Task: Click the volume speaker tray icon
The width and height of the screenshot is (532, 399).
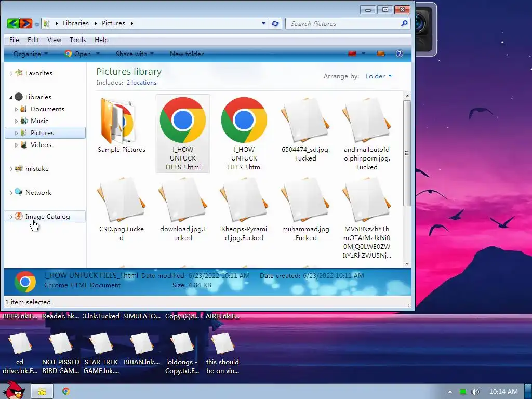Action: click(475, 392)
